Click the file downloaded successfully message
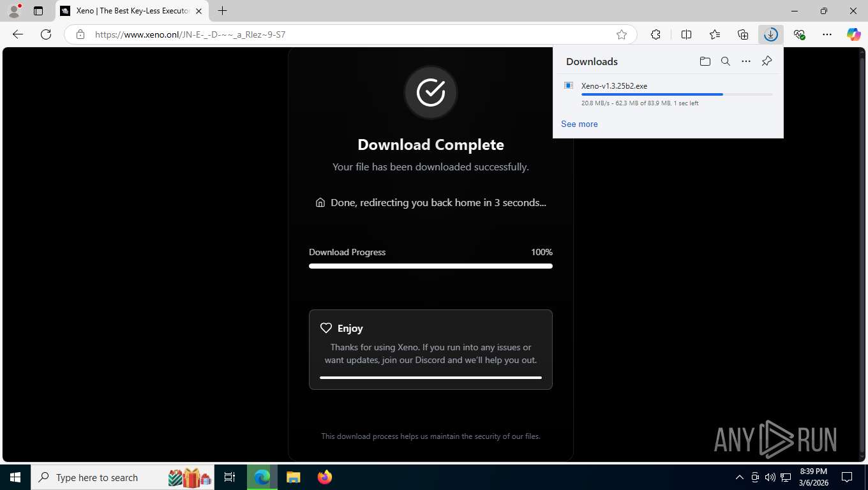This screenshot has height=490, width=868. pyautogui.click(x=431, y=167)
